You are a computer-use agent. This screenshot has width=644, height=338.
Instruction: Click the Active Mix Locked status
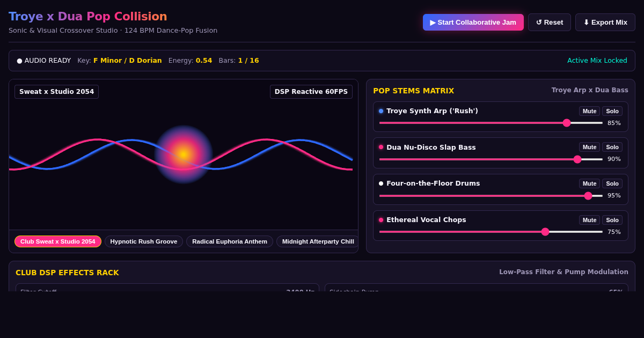click(597, 61)
